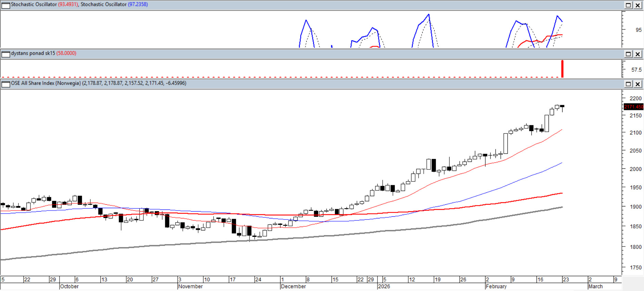Click the Stochastic Oscillator panel menu icon

[6, 5]
